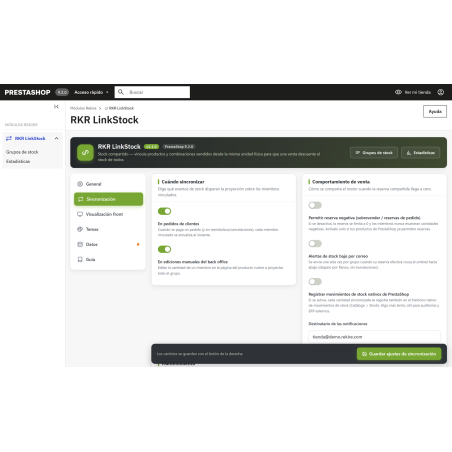
Task: Click the Ayuda button
Action: pos(435,112)
